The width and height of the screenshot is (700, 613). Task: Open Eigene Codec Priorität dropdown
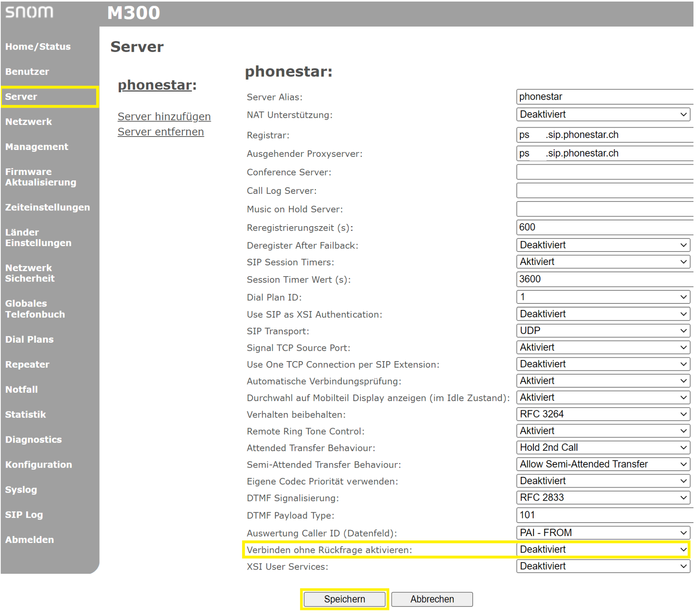point(603,481)
